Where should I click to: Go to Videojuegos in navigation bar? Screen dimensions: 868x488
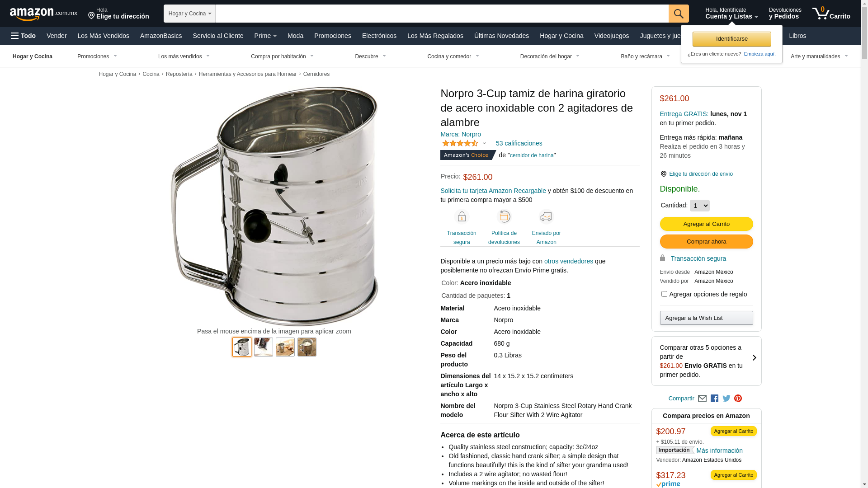coord(611,36)
